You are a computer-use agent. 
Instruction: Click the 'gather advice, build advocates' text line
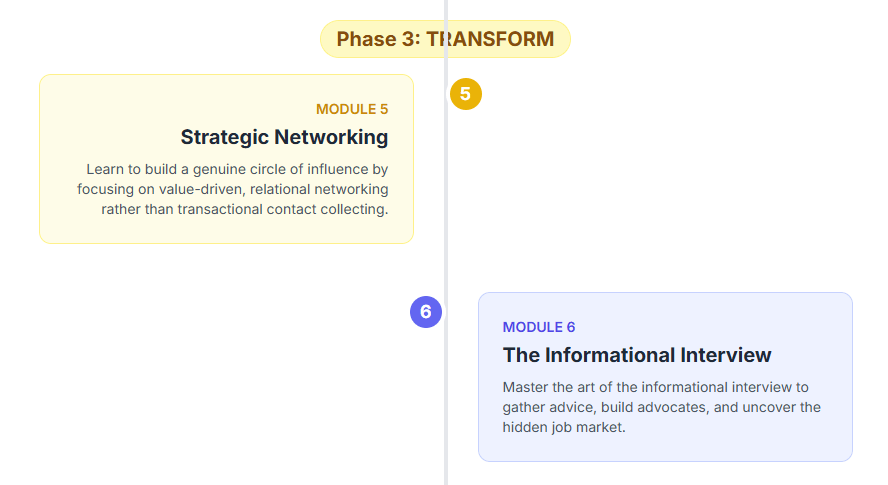(661, 407)
